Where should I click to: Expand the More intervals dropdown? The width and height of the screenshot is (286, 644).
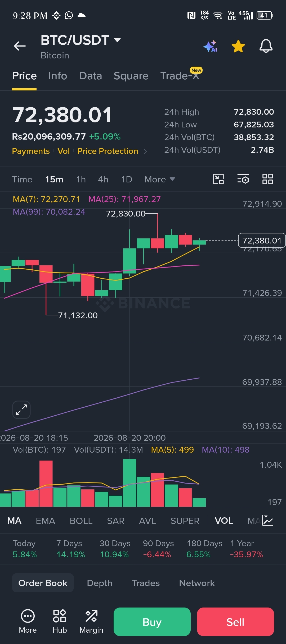click(x=160, y=179)
